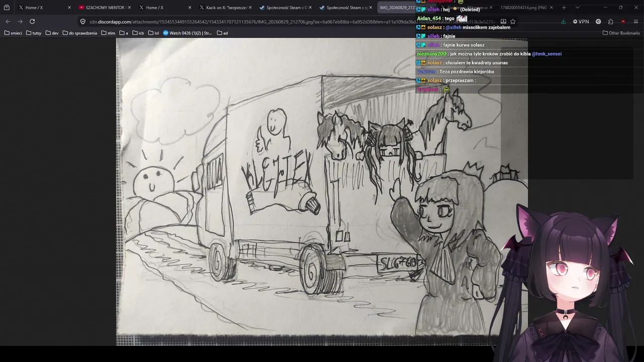The height and width of the screenshot is (362, 644).
Task: Close the Home / X tab beside Kazik tab
Action: tap(190, 8)
